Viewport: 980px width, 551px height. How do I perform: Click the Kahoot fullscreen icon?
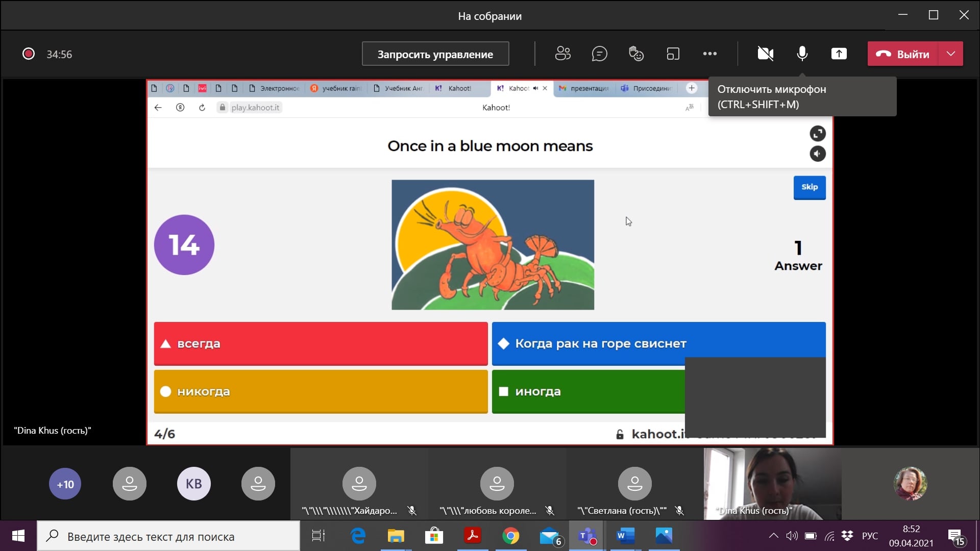[817, 134]
